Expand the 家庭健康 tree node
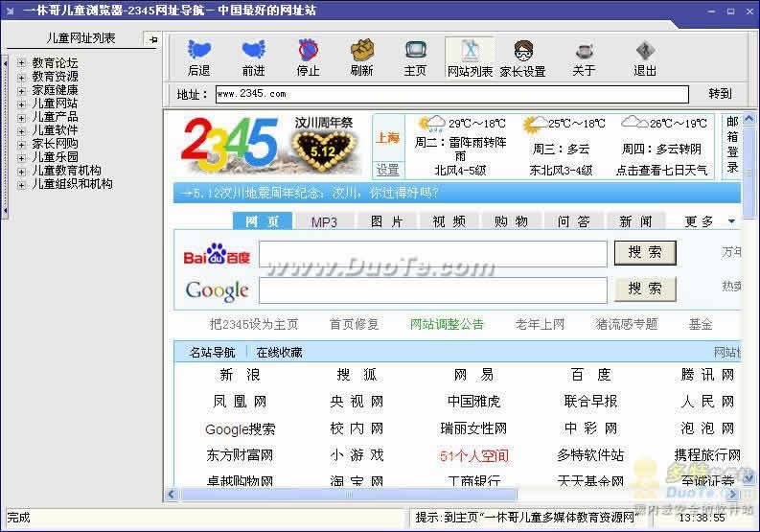Image resolution: width=760 pixels, height=532 pixels. pyautogui.click(x=21, y=90)
